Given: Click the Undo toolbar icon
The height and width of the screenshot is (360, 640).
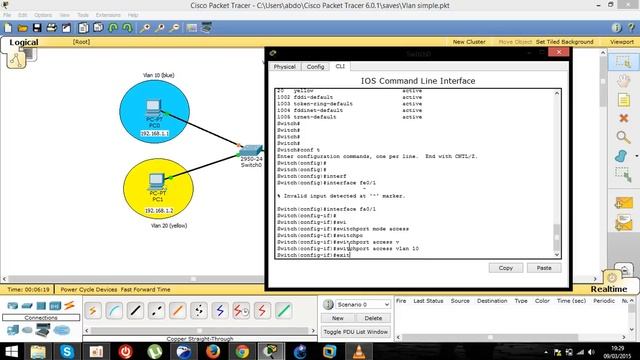Looking at the screenshot, I should tap(113, 28).
